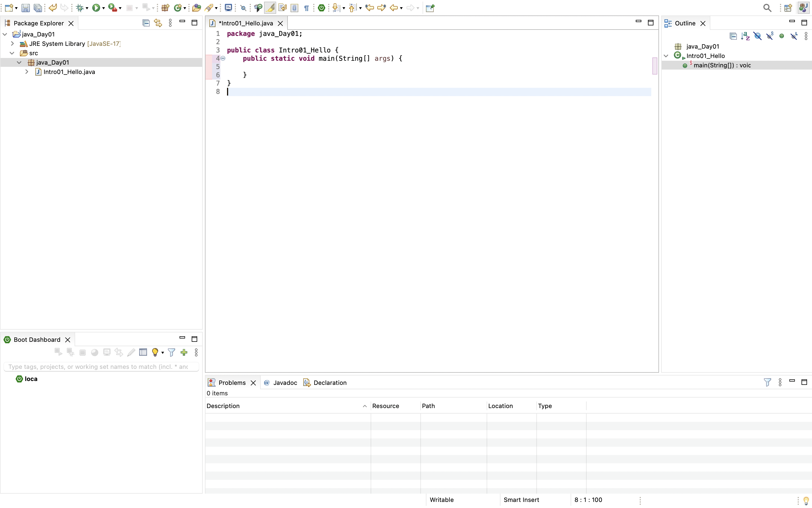
Task: Collapse all in the Outline view
Action: coord(733,36)
